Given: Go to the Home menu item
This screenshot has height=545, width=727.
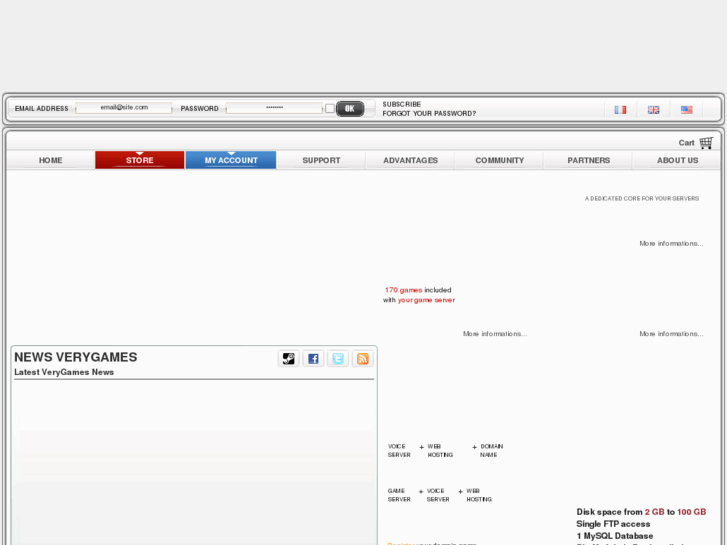Looking at the screenshot, I should [51, 160].
